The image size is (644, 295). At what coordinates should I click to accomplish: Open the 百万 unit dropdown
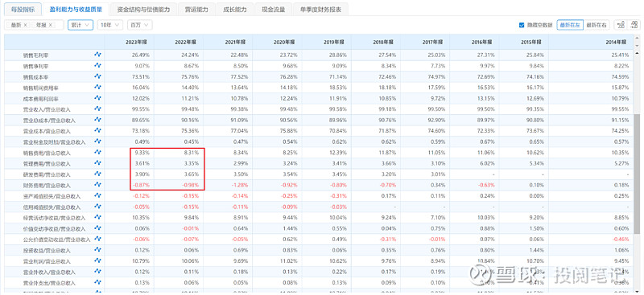click(x=139, y=25)
